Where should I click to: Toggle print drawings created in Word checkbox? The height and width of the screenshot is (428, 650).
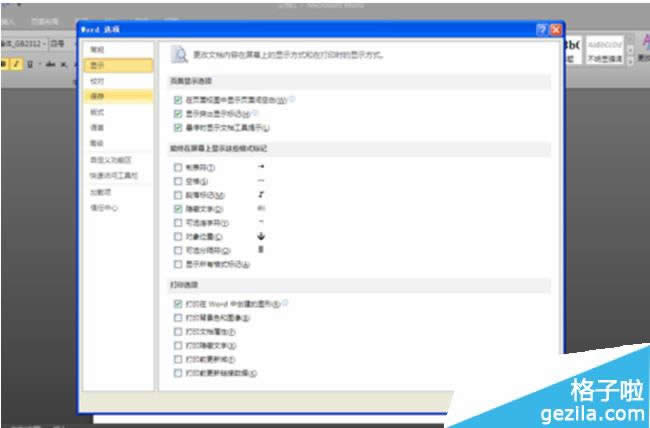coord(178,304)
